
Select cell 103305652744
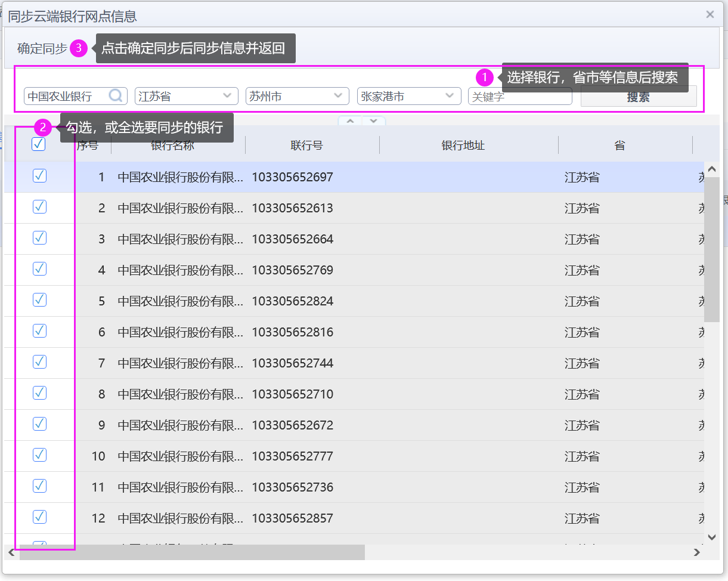(x=292, y=363)
